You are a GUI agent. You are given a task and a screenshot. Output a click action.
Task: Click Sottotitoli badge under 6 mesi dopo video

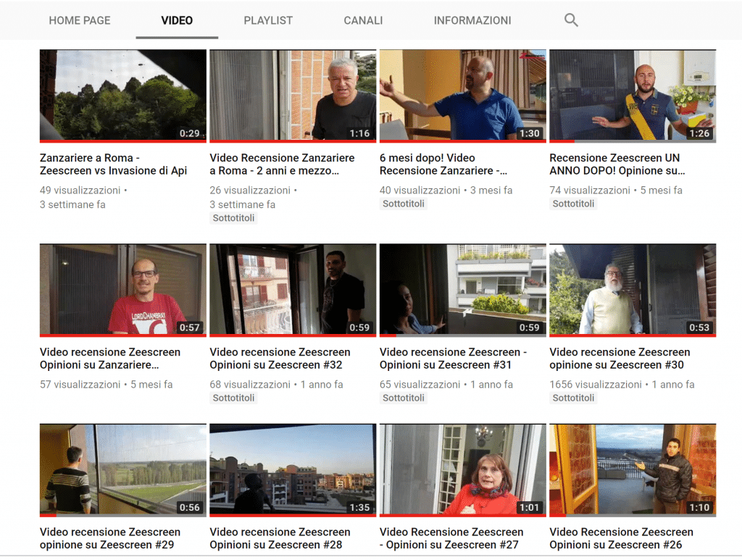click(404, 204)
